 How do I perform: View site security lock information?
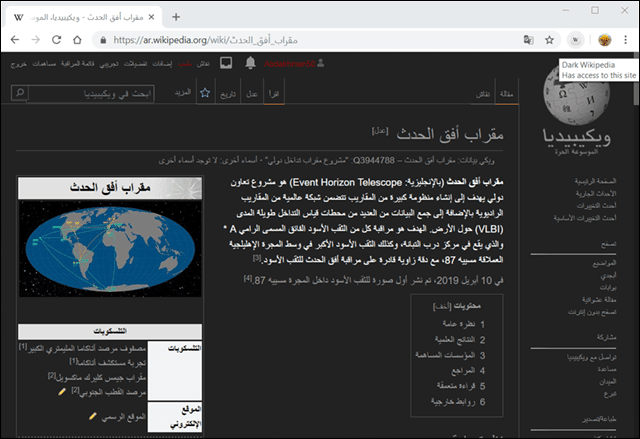coord(103,40)
